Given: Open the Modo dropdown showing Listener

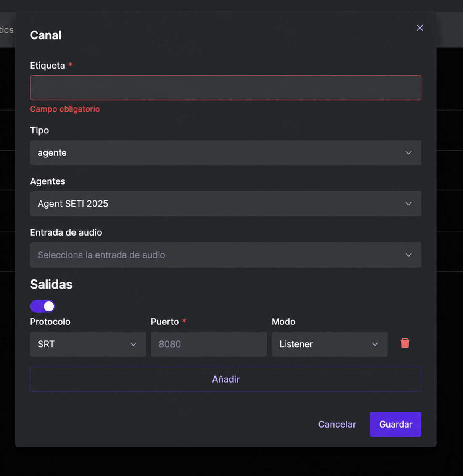Looking at the screenshot, I should click(x=330, y=344).
